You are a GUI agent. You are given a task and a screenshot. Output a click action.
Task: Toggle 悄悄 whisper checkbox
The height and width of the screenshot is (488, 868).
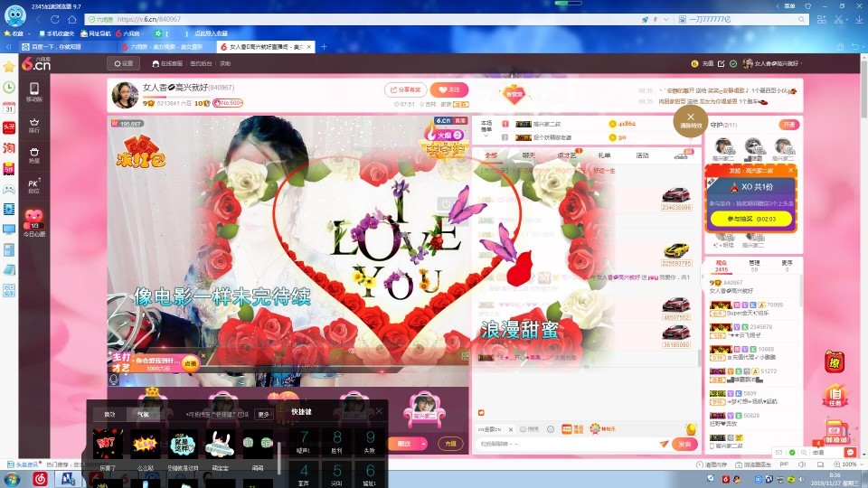coord(530,428)
